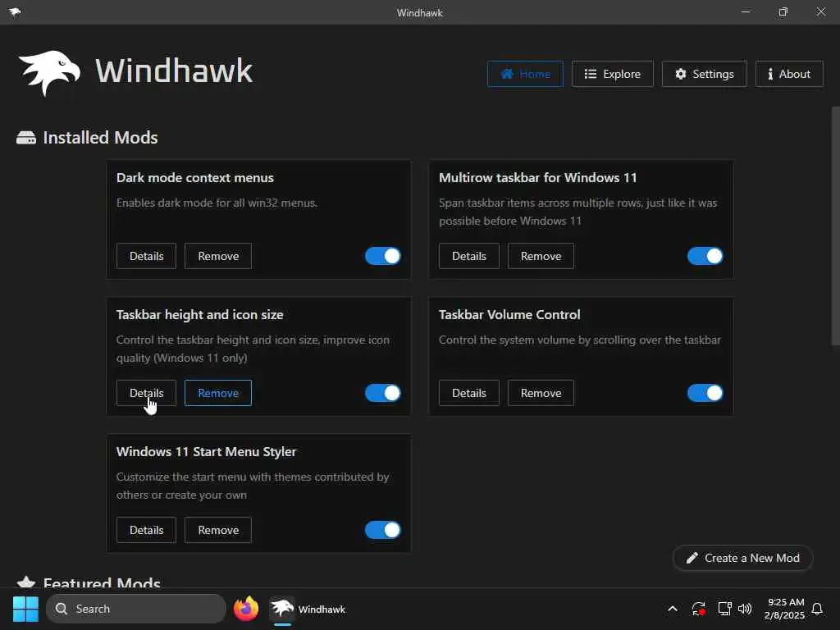840x630 pixels.
Task: Open Details for Multirow taskbar mod
Action: pos(468,256)
